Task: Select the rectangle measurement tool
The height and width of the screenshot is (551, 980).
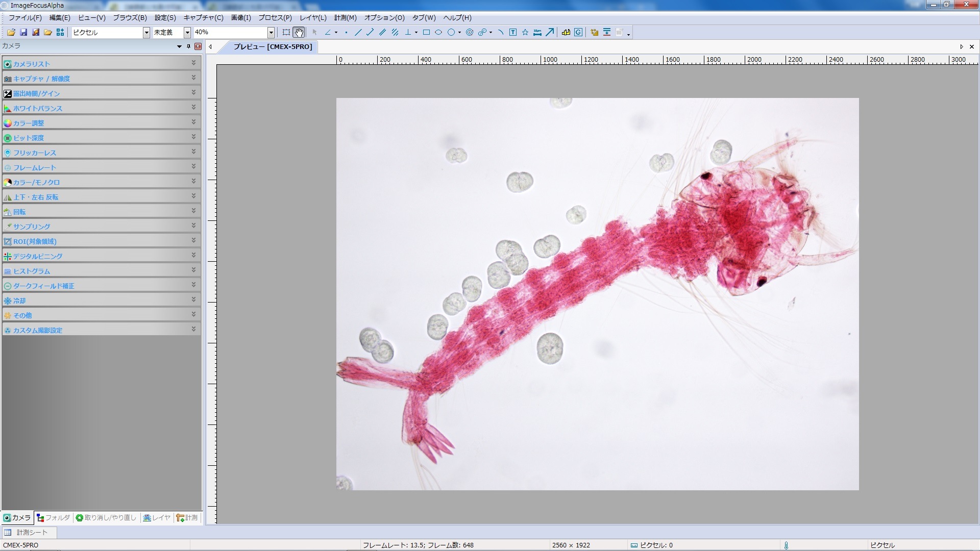Action: 426,32
